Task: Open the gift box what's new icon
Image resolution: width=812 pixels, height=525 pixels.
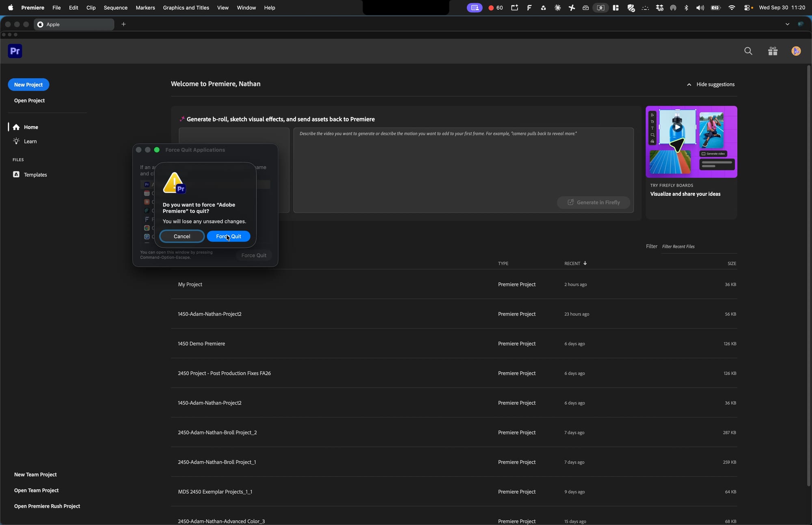Action: click(773, 51)
